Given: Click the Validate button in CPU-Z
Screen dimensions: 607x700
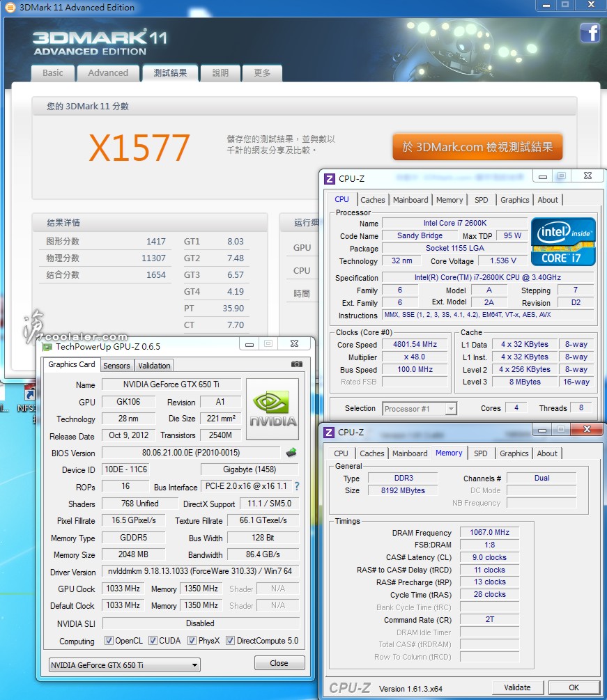Looking at the screenshot, I should 517,687.
